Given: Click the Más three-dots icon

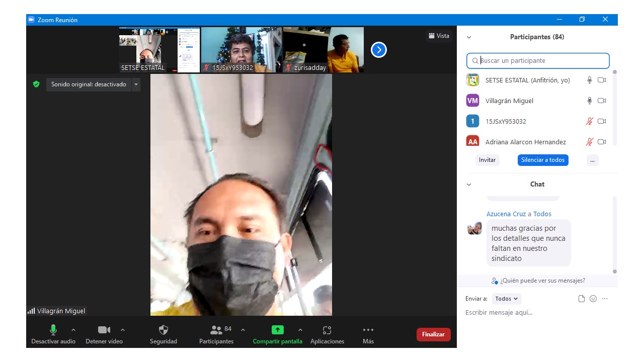Looking at the screenshot, I should pos(368,330).
